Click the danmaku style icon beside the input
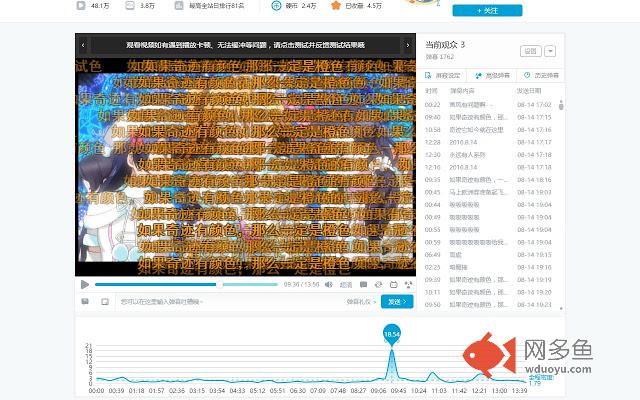Screen dimensions: 640x400 pos(85,302)
